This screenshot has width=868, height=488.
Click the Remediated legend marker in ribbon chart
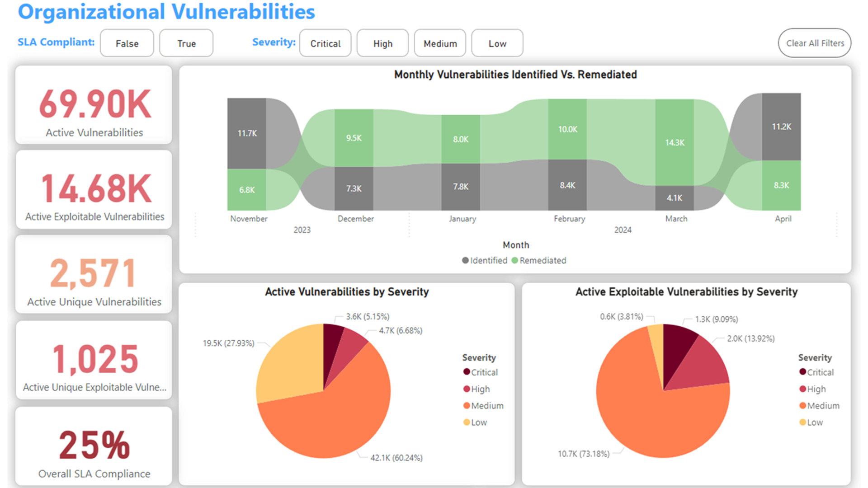click(x=514, y=260)
